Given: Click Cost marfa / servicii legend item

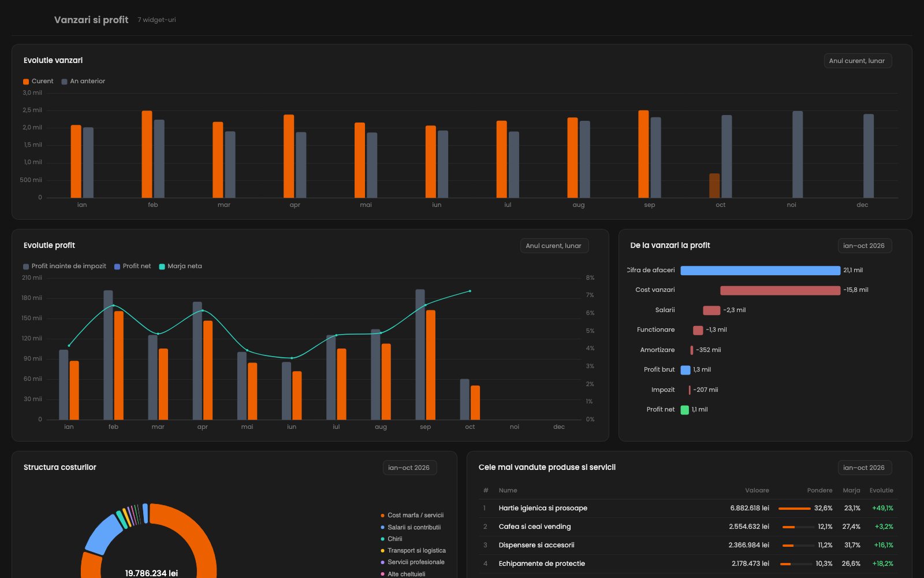Looking at the screenshot, I should pos(412,515).
